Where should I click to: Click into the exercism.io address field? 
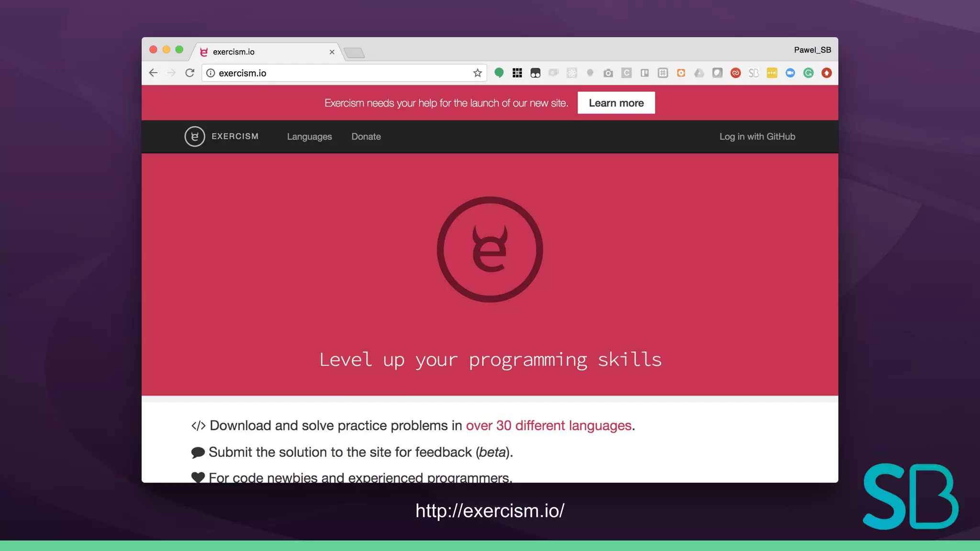click(x=344, y=73)
